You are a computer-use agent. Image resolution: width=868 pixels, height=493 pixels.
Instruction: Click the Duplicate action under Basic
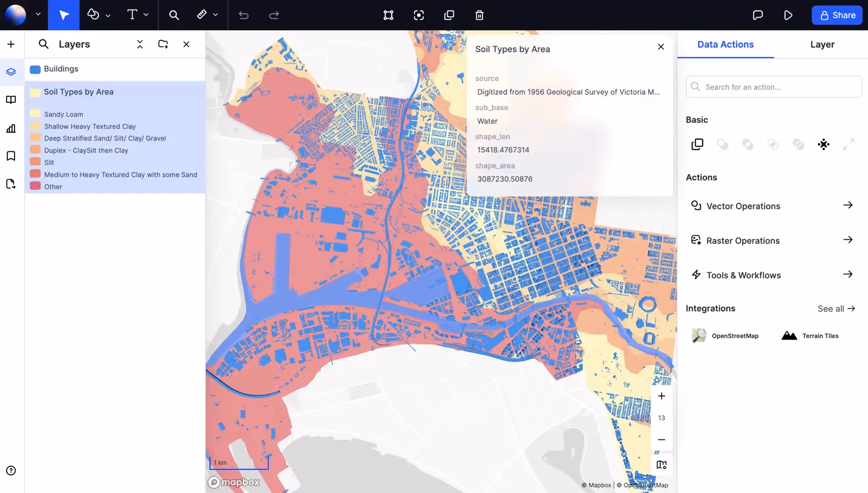[x=697, y=144]
